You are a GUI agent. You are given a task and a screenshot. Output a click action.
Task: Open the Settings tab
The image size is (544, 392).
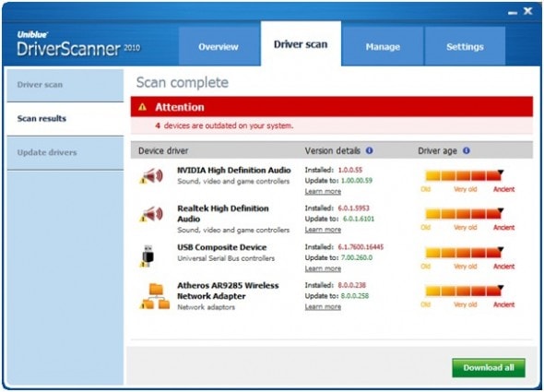[x=465, y=46]
